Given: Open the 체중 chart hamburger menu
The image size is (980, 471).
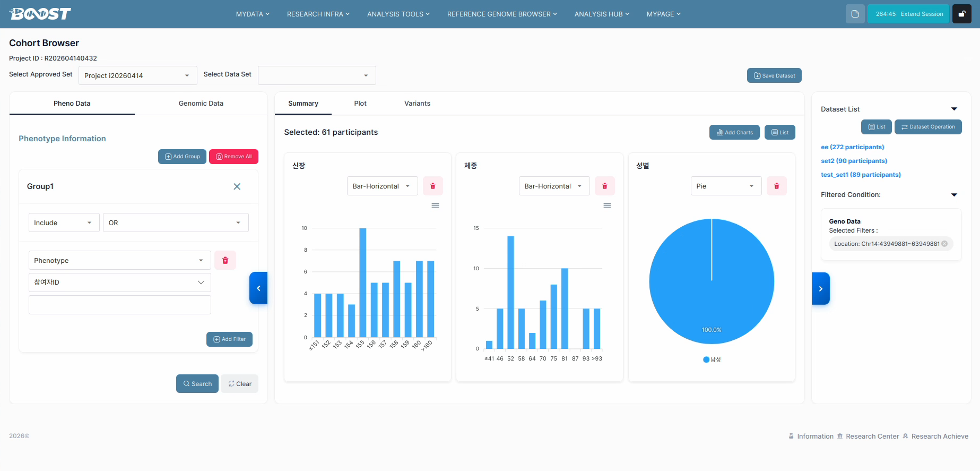Looking at the screenshot, I should (607, 206).
